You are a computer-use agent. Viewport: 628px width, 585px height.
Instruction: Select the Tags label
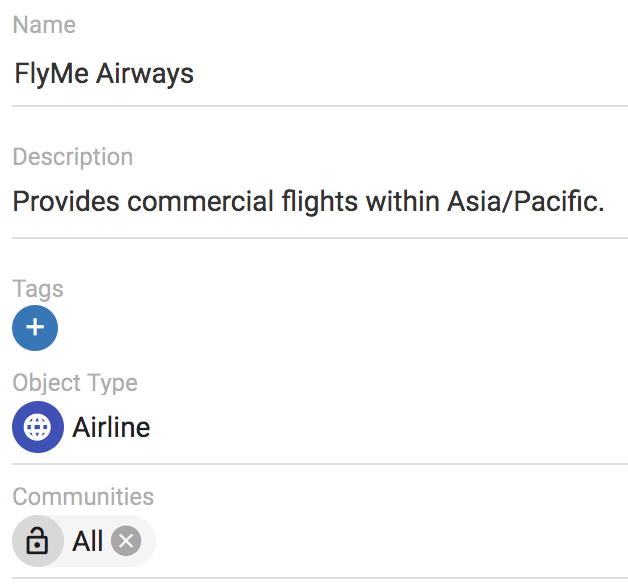(38, 289)
